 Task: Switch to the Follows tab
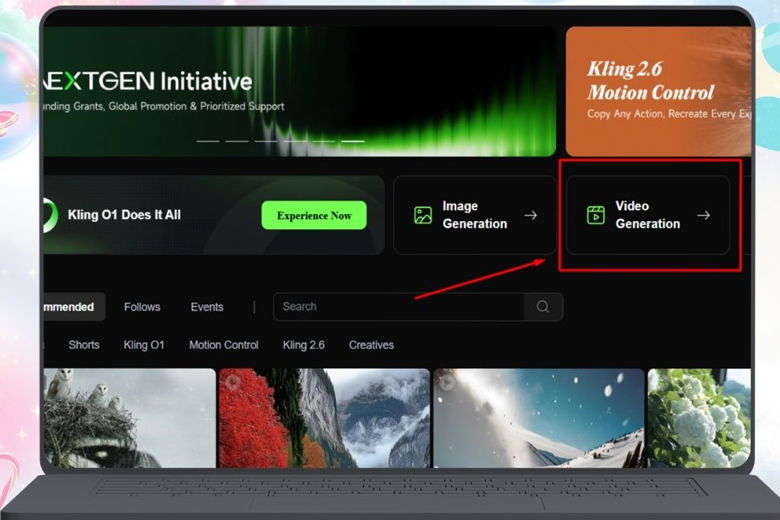click(142, 307)
